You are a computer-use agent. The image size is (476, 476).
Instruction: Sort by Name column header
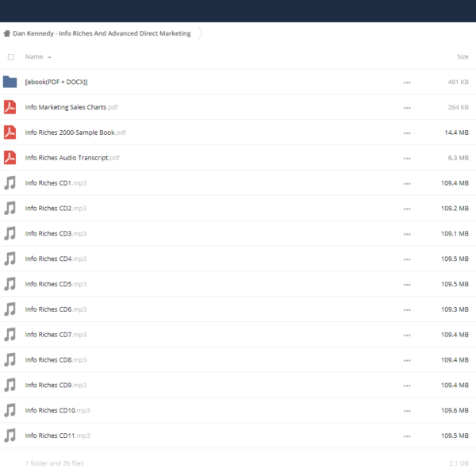coord(34,57)
